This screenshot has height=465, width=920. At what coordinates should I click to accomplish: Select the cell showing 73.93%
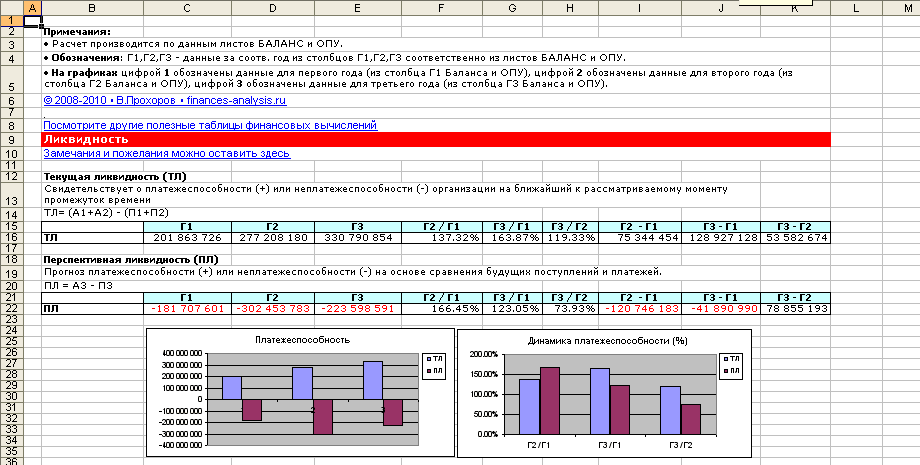point(571,308)
